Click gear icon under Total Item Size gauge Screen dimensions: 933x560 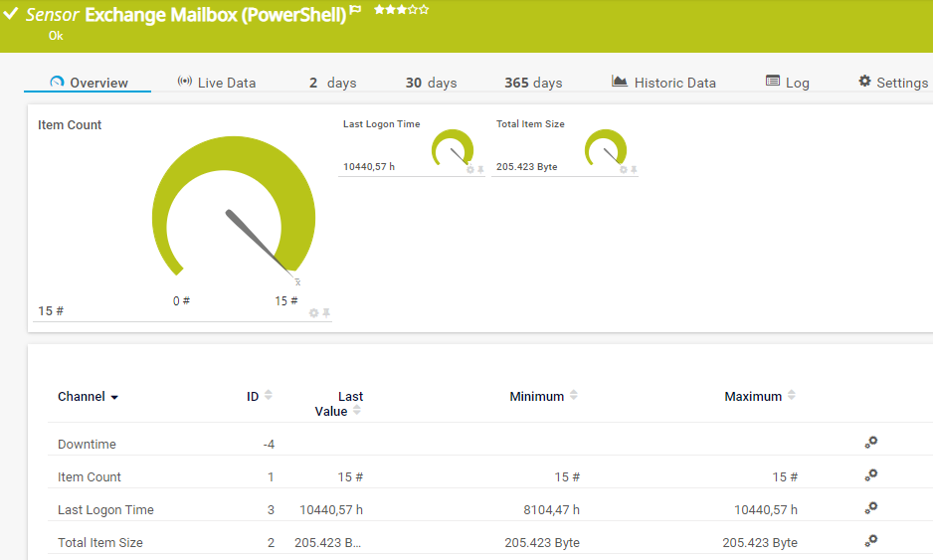tap(624, 170)
